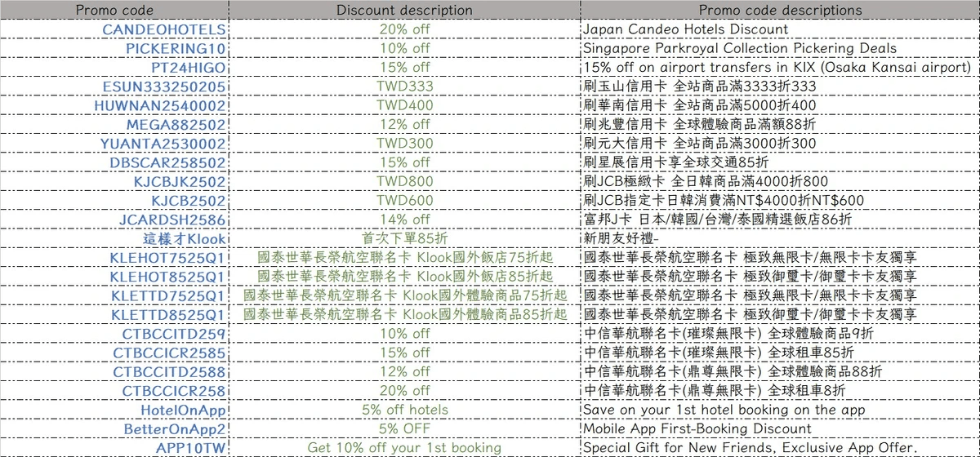Click the KIX airport transfers description
Viewport: 980px width, 457px height.
coord(777,68)
